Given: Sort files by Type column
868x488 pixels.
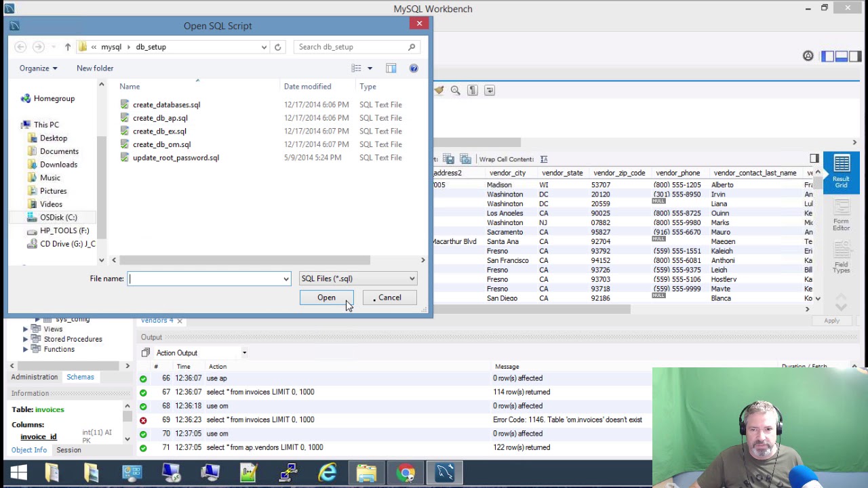Looking at the screenshot, I should (368, 87).
